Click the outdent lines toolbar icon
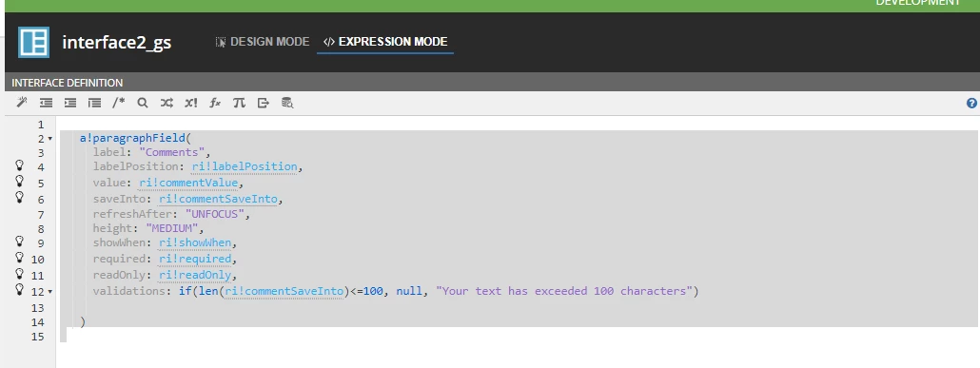The image size is (980, 368). pos(47,103)
